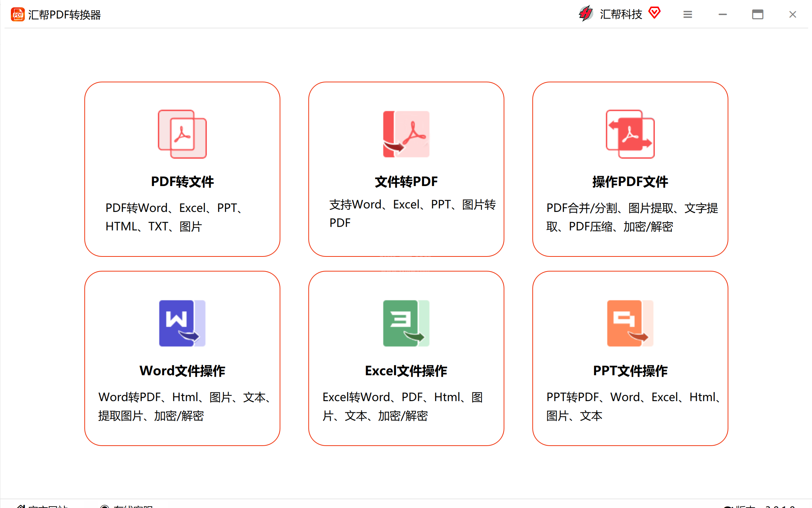Image resolution: width=812 pixels, height=508 pixels.
Task: Minimize the 汇帮PDF转换器 window
Action: point(723,14)
